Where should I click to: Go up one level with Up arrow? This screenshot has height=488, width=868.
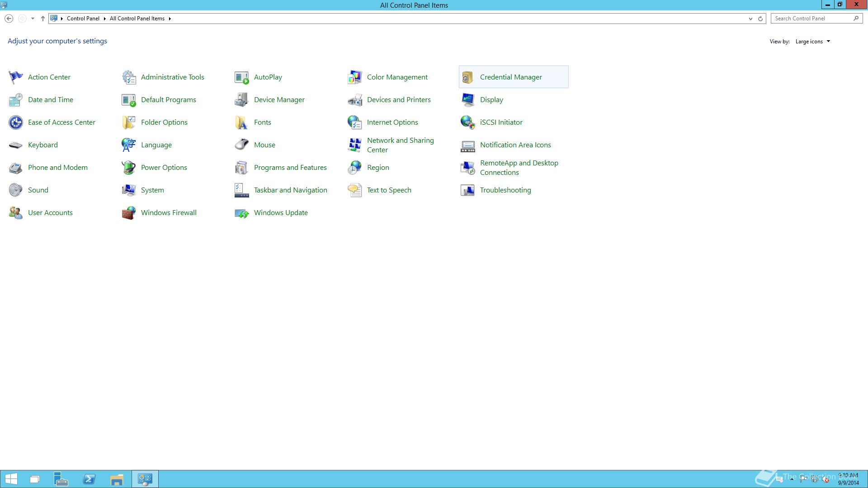42,19
